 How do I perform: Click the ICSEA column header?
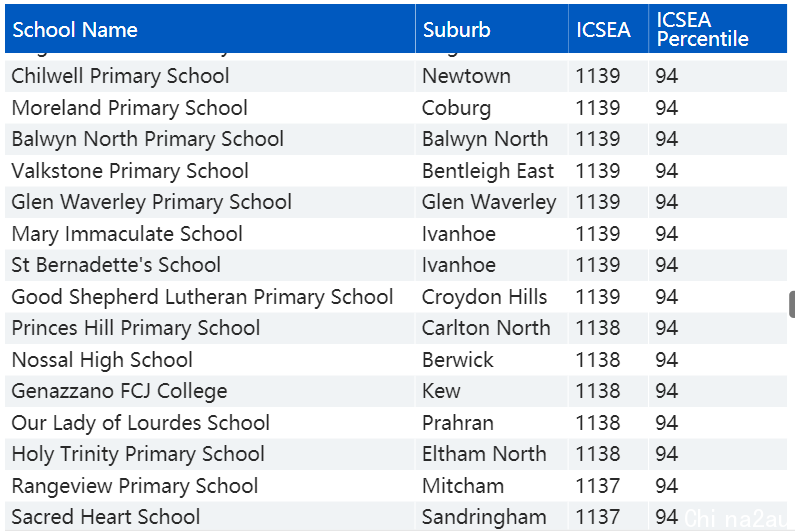tap(608, 29)
